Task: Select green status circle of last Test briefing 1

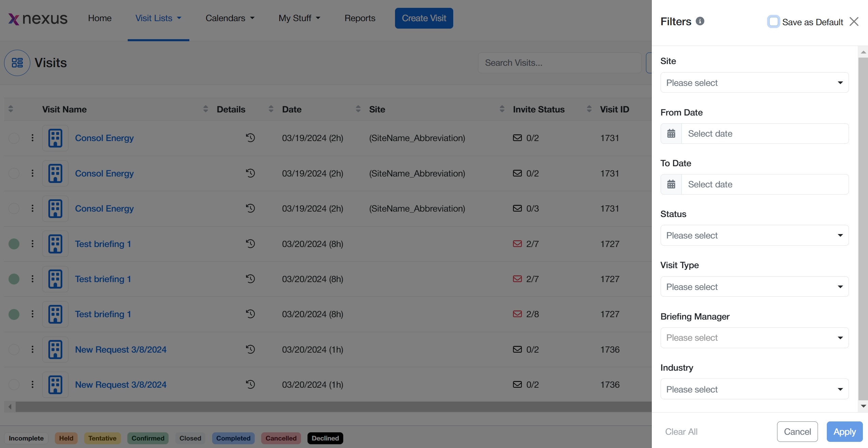Action: [x=14, y=314]
